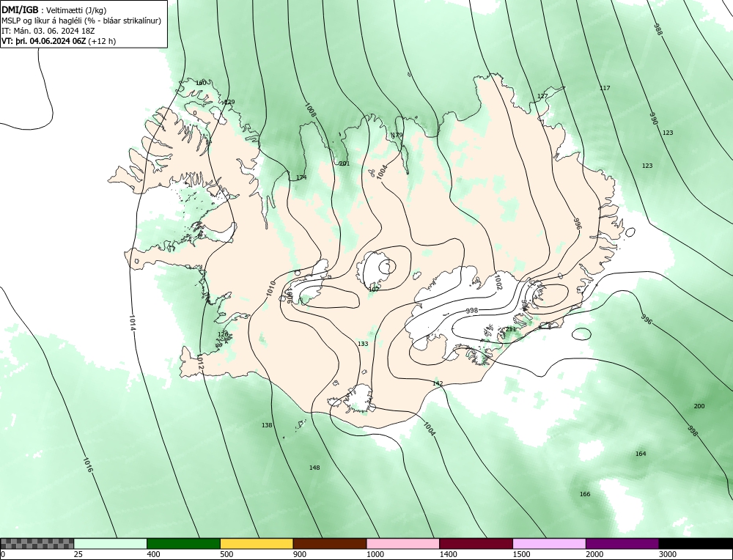
Task: Click the legend tick label '1500'
Action: point(521,554)
